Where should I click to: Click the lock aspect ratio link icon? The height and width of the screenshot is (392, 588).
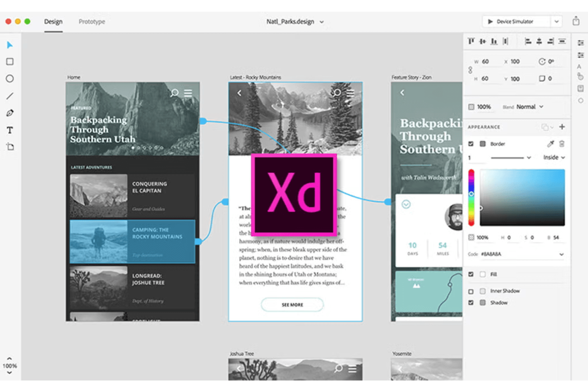(x=470, y=70)
